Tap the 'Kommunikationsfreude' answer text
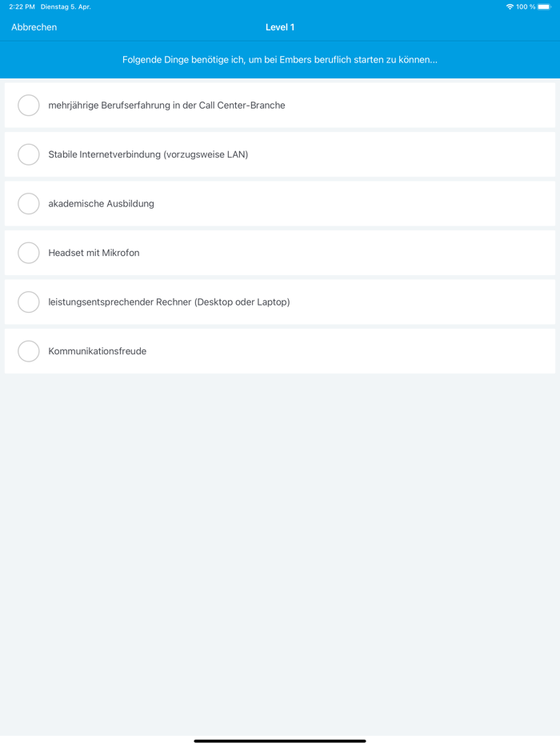Viewport: 560px width, 747px height. pyautogui.click(x=97, y=351)
